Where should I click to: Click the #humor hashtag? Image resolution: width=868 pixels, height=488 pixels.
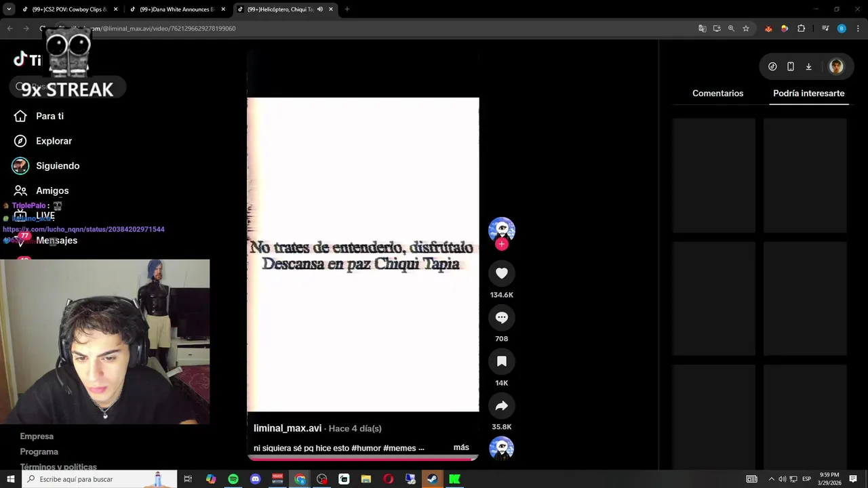click(366, 448)
